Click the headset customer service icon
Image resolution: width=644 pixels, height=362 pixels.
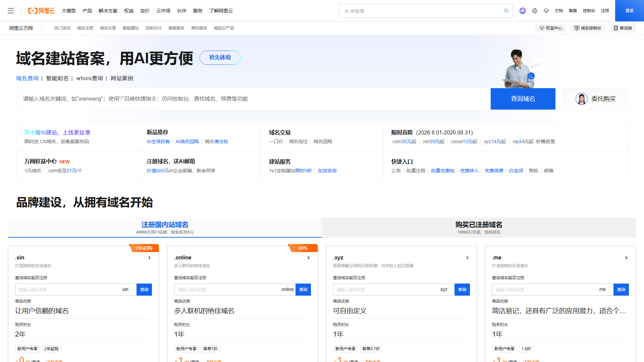pos(546,11)
